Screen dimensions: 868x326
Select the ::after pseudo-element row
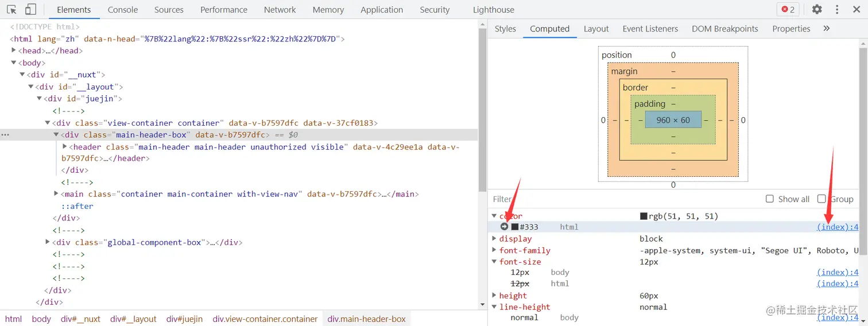point(77,206)
